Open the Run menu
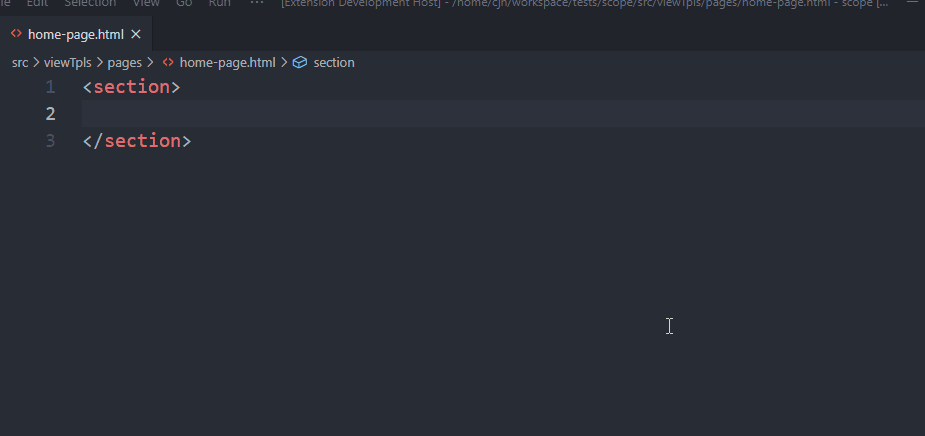This screenshot has width=925, height=436. tap(219, 3)
